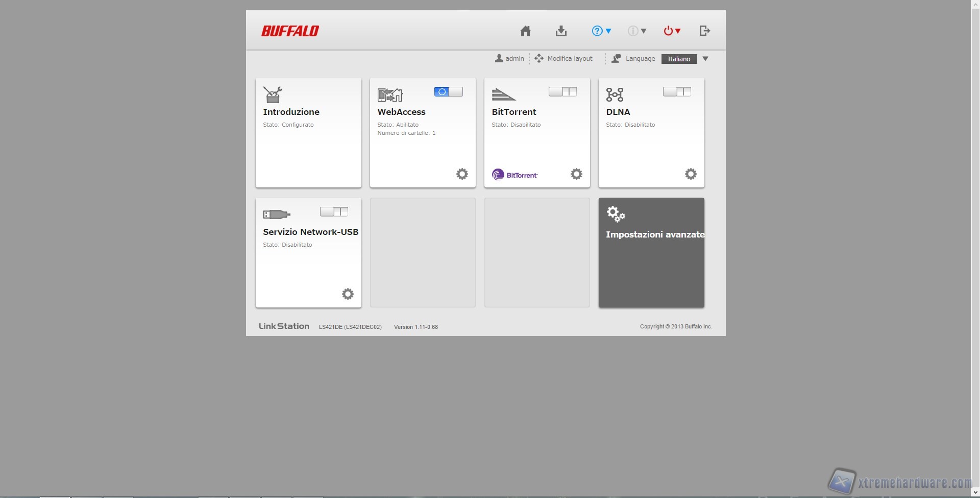This screenshot has height=498, width=980.
Task: Open Servizio Network-USB settings gear
Action: pyautogui.click(x=348, y=294)
